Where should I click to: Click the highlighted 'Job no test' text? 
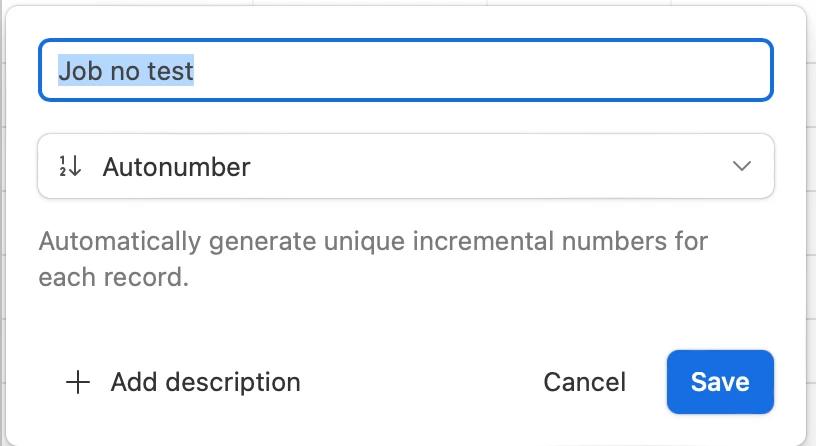click(126, 70)
